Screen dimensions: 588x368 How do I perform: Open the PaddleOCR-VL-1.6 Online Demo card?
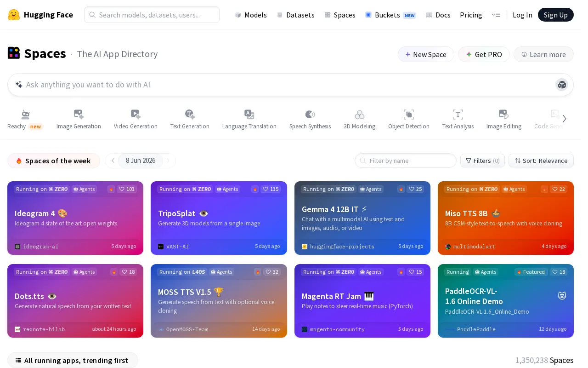(506, 301)
